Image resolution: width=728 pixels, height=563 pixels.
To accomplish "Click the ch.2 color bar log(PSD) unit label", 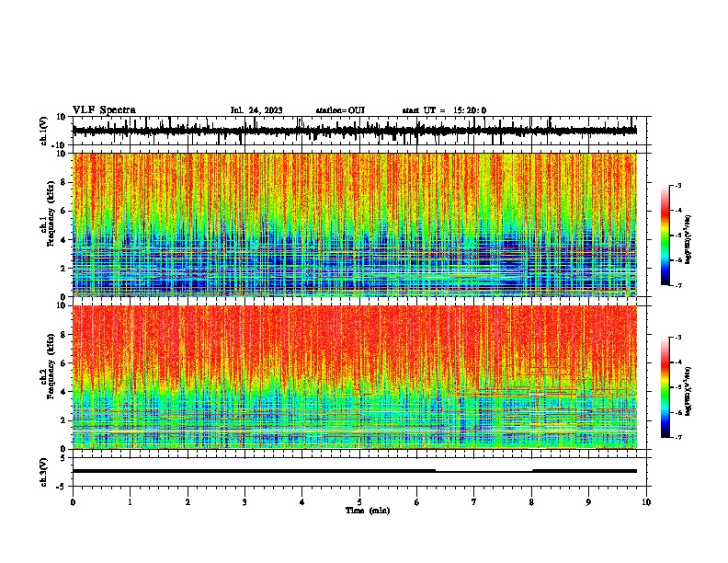I will 688,391.
